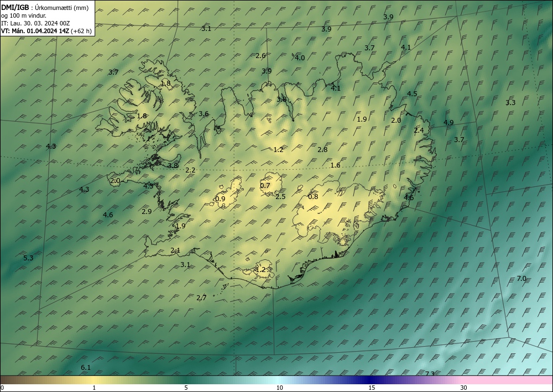Click the colorbar label 30
Viewport: 553px width, 392px height.
click(x=464, y=388)
